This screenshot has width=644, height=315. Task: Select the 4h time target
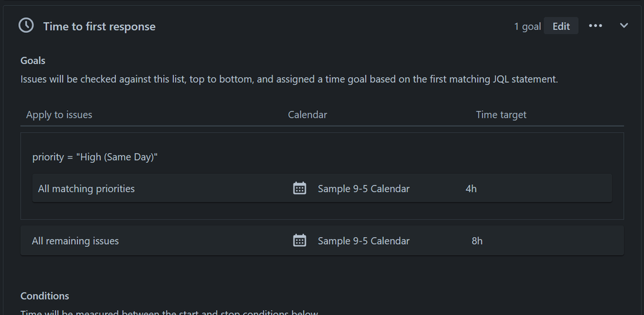pos(471,189)
